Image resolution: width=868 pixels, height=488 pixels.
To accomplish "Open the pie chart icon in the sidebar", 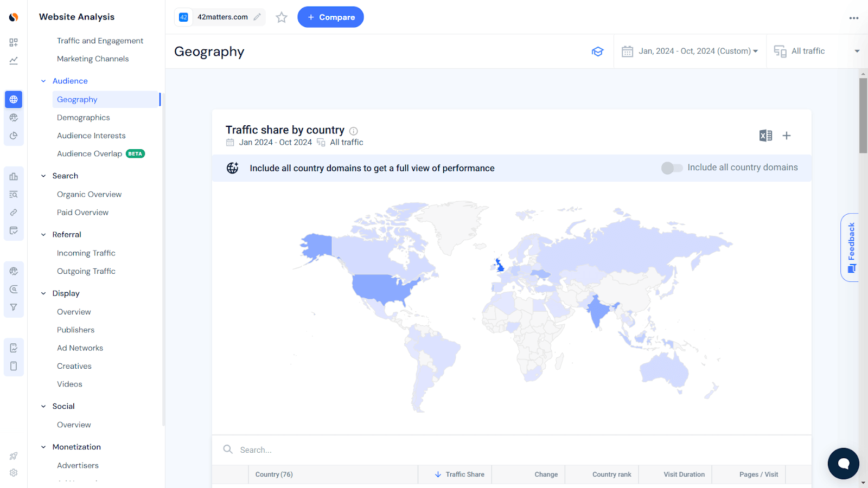I will (14, 136).
